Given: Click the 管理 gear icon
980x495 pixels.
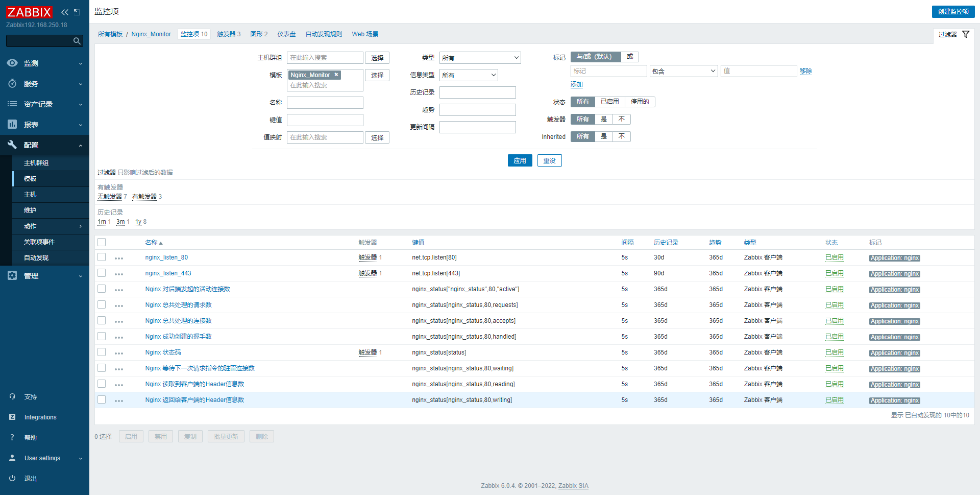Looking at the screenshot, I should coord(12,275).
